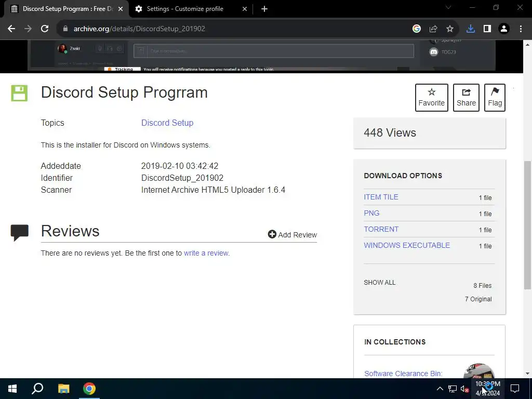The height and width of the screenshot is (399, 532).
Task: Click the muted volume tray icon
Action: point(464,389)
